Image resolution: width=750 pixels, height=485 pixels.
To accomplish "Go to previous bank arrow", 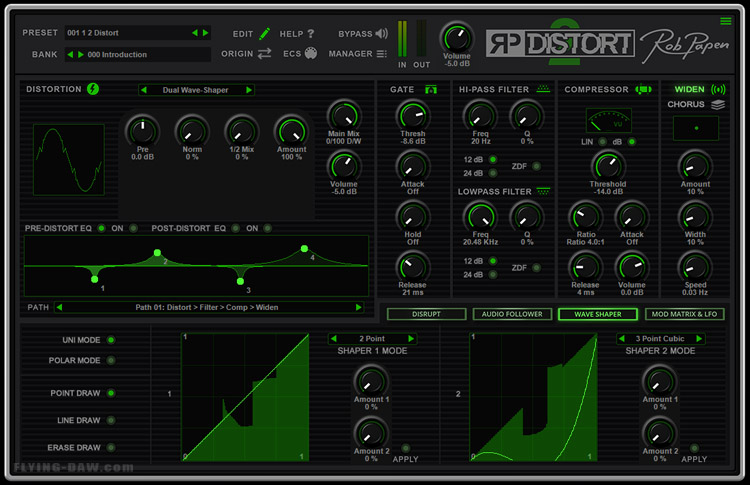I will [70, 55].
